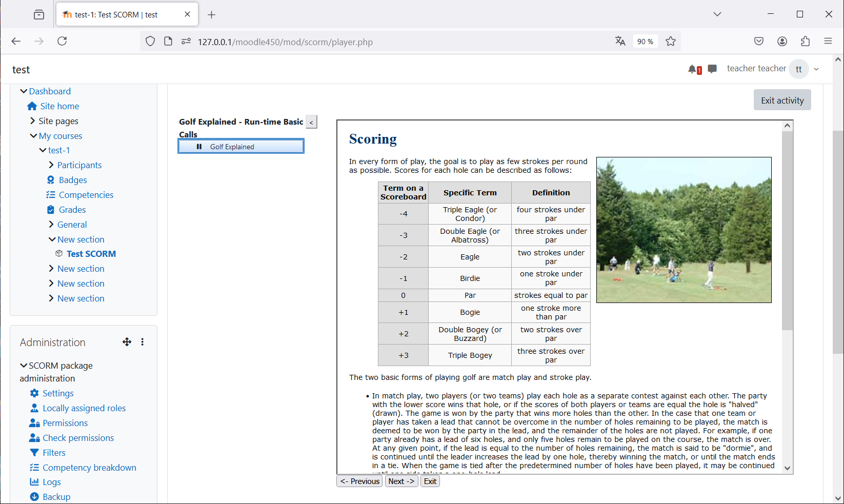This screenshot has height=504, width=844.
Task: Click the main page vertical scrollbar
Action: tap(838, 242)
